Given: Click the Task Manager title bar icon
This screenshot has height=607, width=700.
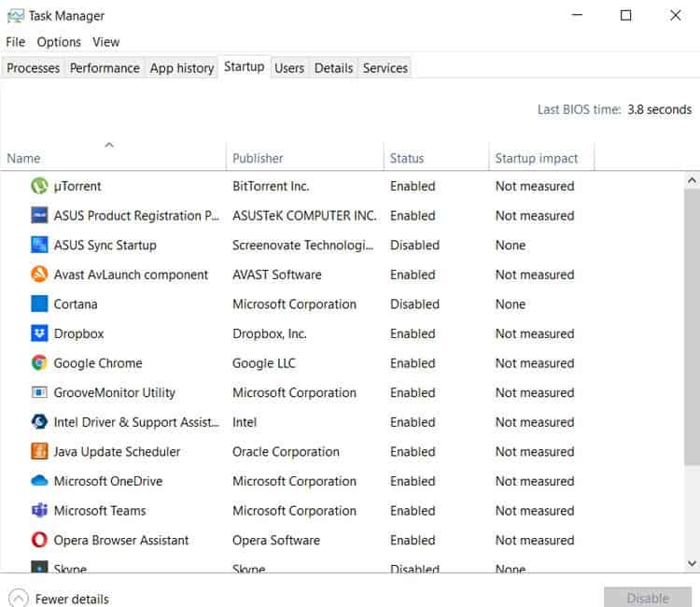Looking at the screenshot, I should (16, 16).
